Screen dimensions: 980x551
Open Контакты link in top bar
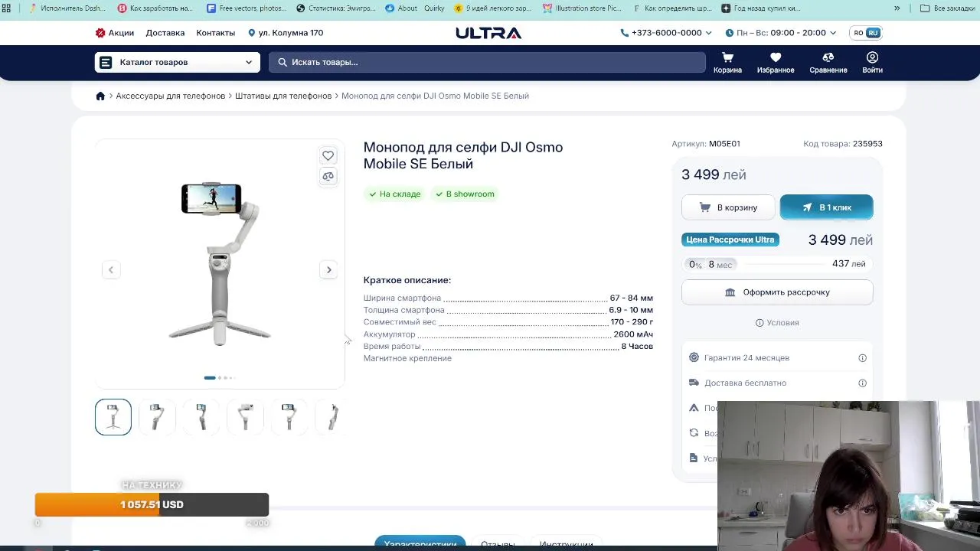[216, 33]
